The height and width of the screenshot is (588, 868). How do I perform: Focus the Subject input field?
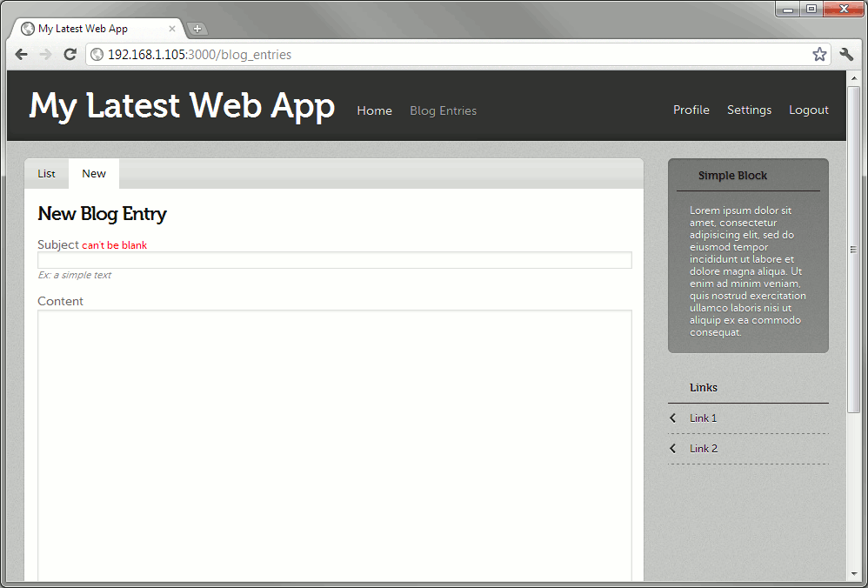(334, 260)
